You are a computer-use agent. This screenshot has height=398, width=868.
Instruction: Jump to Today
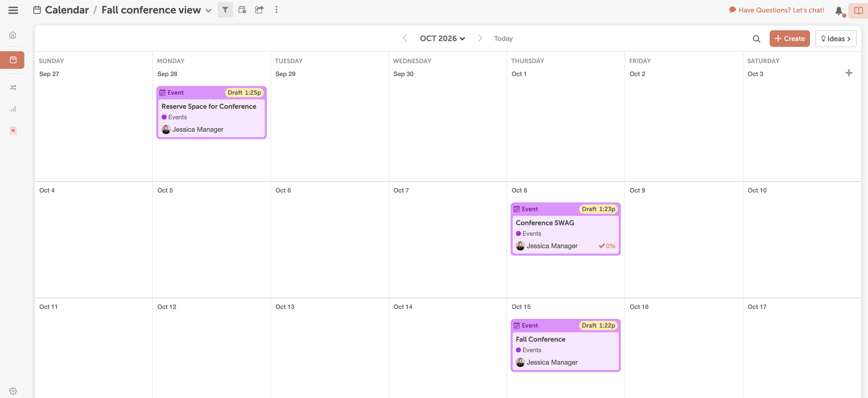[503, 39]
